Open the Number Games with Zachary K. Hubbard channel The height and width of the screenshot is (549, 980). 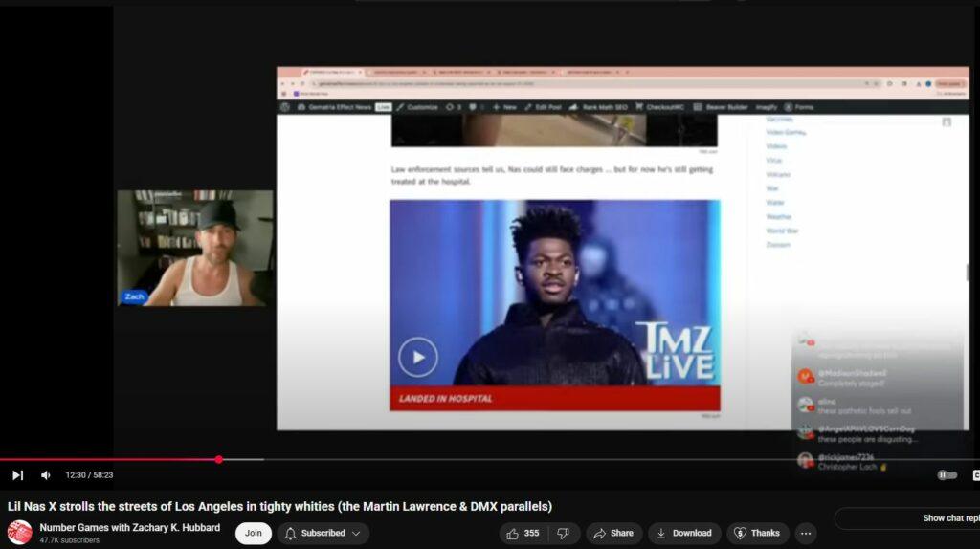[x=130, y=528]
